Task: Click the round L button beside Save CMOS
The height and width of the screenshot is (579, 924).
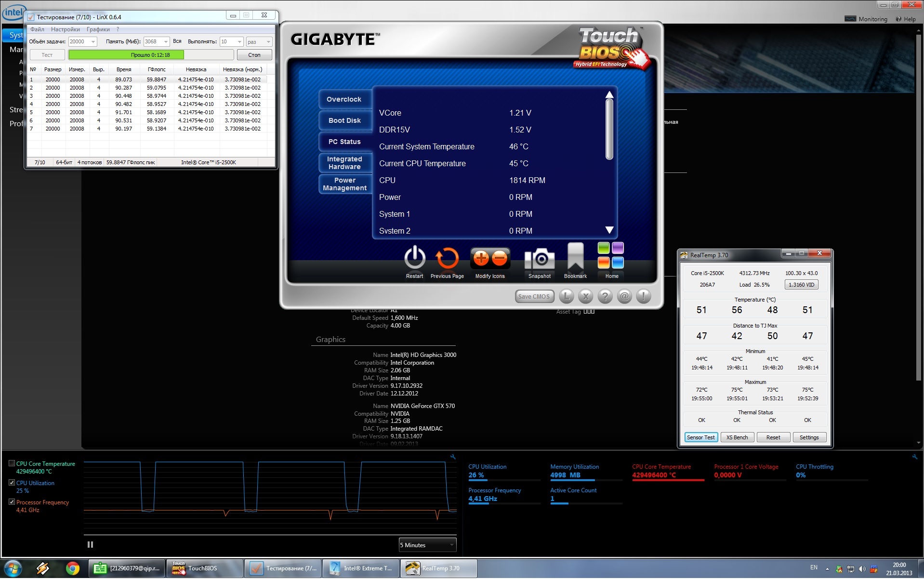Action: pos(567,296)
